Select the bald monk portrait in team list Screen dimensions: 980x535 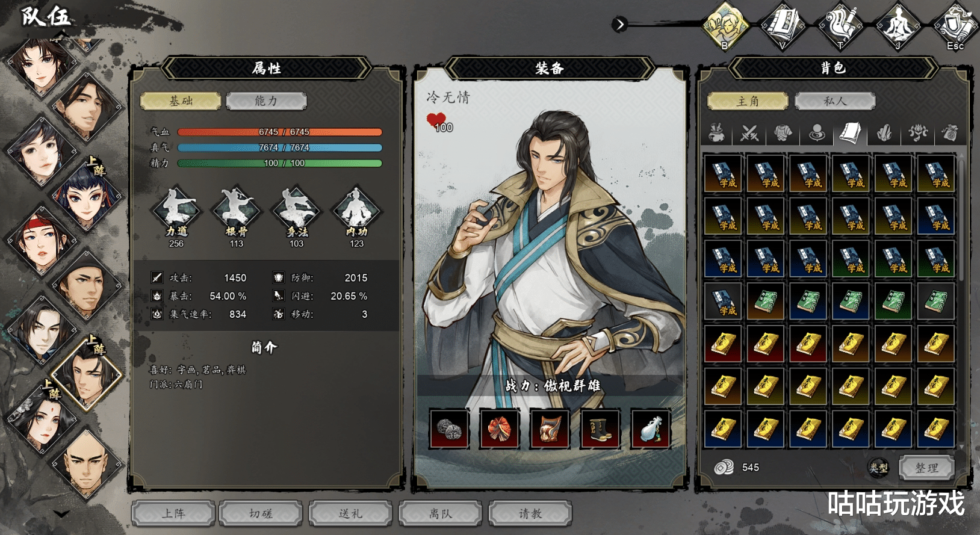click(86, 464)
